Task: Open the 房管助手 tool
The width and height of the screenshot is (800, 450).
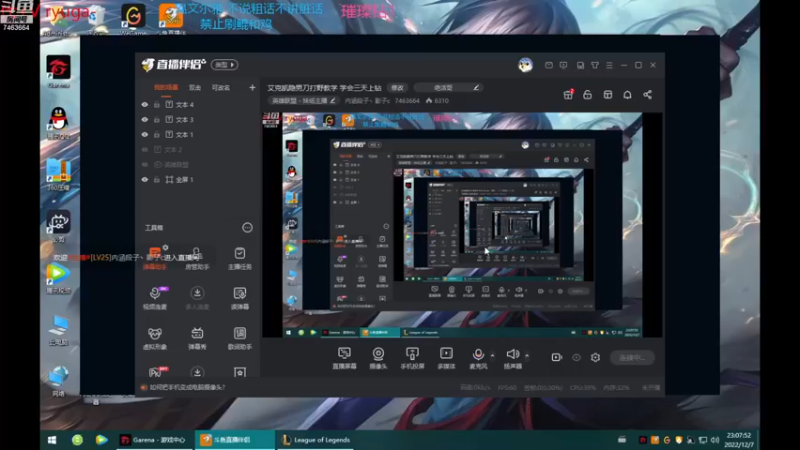Action: (197, 258)
